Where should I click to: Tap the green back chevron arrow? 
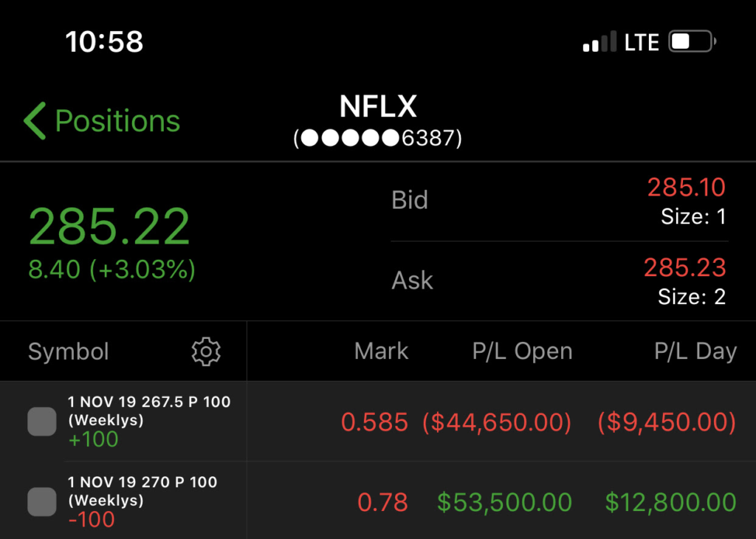35,121
